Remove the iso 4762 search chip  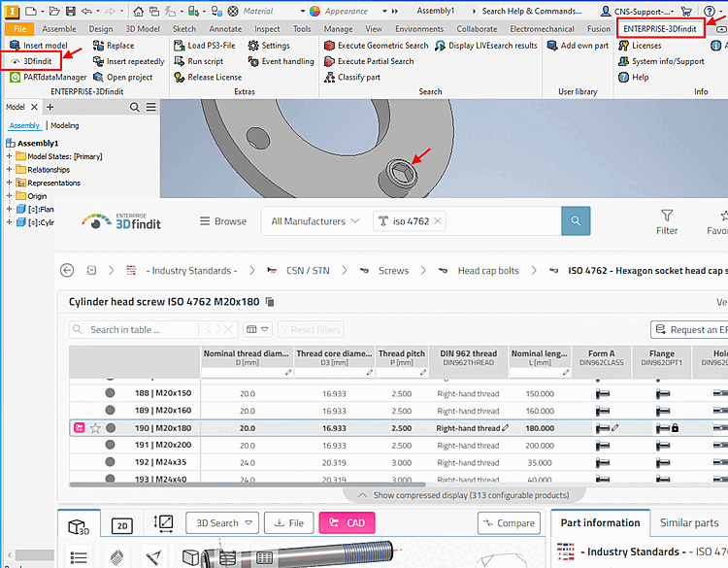tap(438, 221)
